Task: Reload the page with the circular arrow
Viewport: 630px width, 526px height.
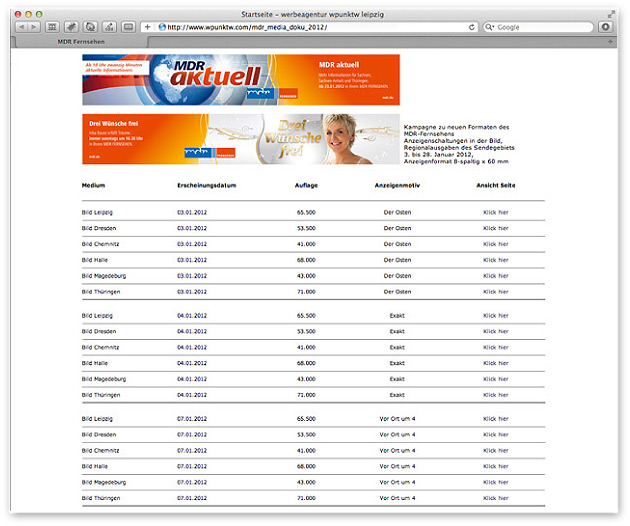Action: [x=472, y=27]
